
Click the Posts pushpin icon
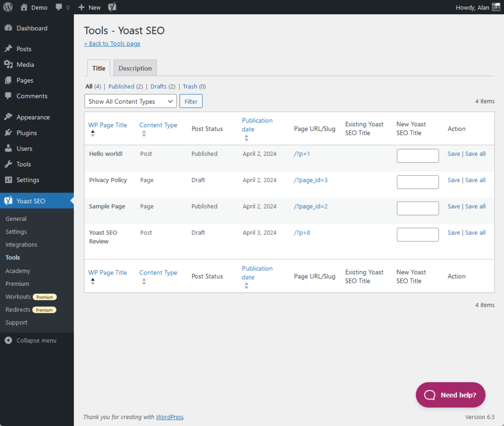click(x=8, y=49)
